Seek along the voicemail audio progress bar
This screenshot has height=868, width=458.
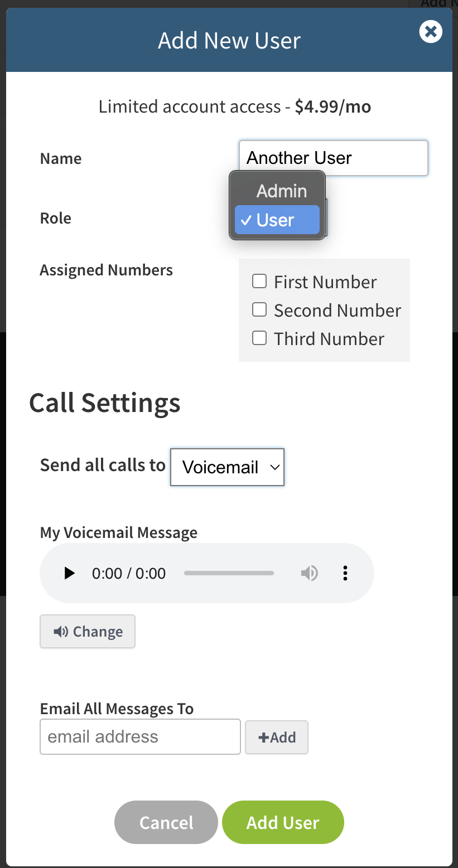click(229, 573)
